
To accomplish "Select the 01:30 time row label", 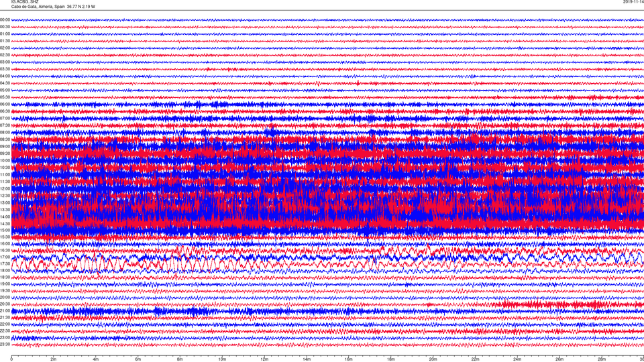I will tap(5, 41).
